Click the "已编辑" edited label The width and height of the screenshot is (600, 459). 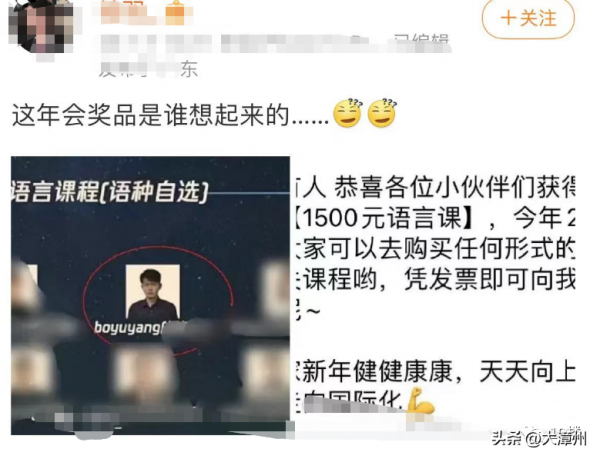[x=421, y=40]
